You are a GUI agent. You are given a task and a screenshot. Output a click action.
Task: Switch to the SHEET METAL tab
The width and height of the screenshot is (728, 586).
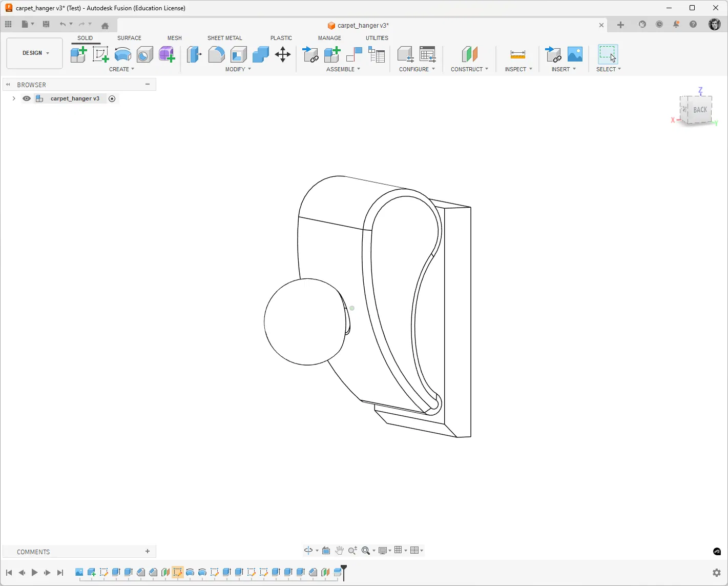tap(224, 38)
